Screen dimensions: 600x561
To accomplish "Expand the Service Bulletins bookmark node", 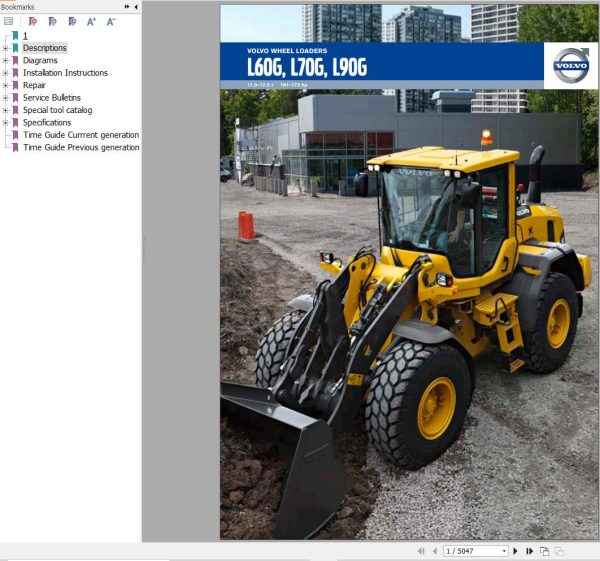I will pos(5,98).
